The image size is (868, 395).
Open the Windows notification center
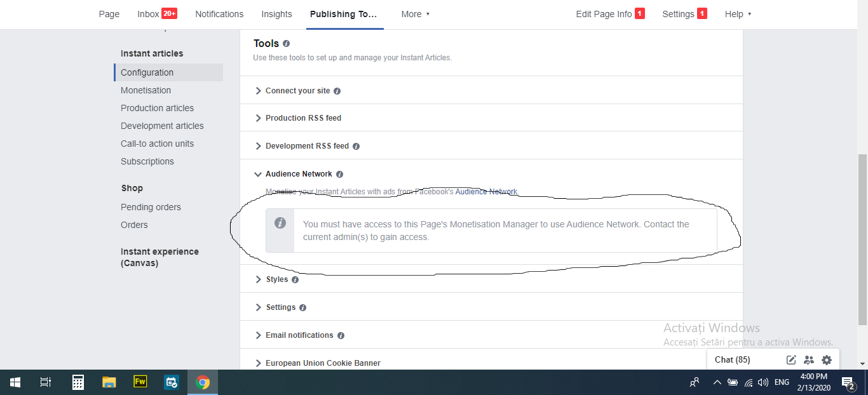coord(848,382)
